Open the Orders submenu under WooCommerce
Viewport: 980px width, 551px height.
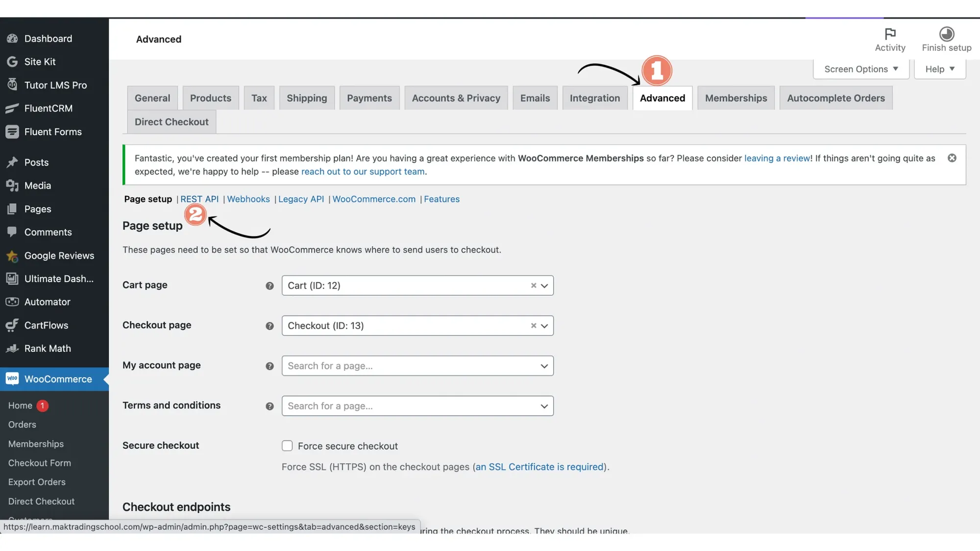pyautogui.click(x=22, y=425)
